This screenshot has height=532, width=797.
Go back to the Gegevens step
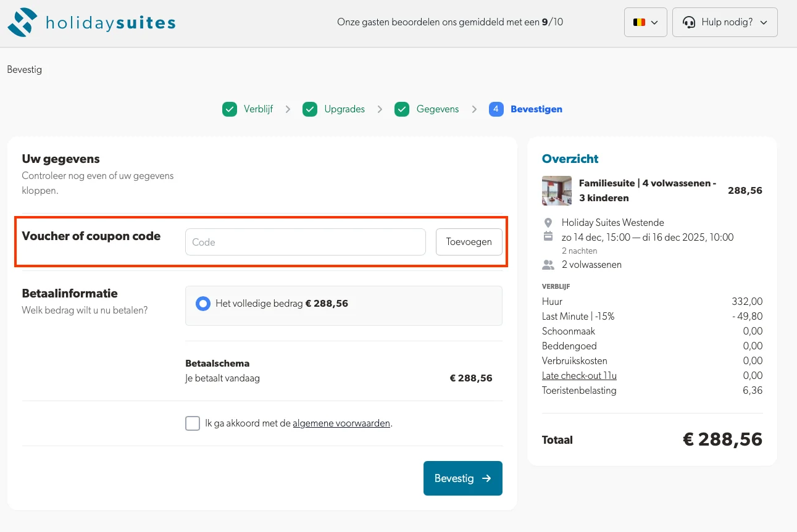[x=437, y=109]
